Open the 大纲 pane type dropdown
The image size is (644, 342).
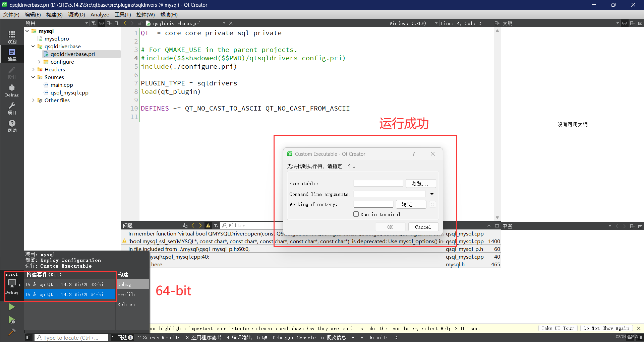coord(617,23)
